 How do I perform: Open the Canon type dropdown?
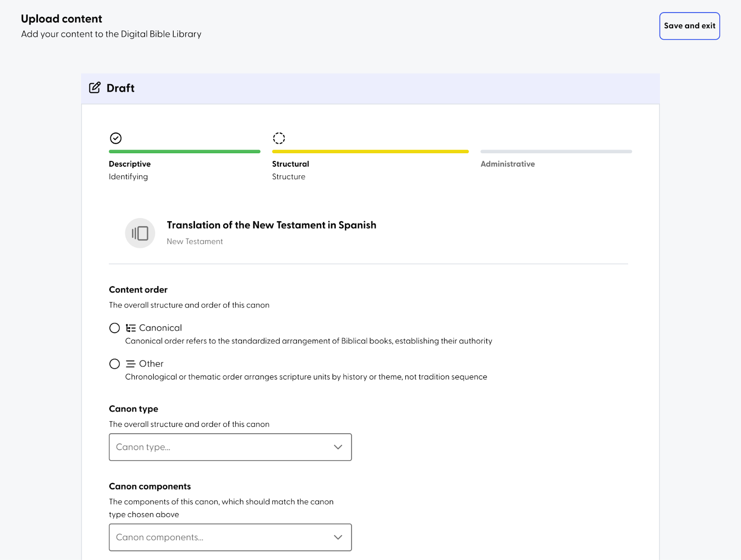pos(230,447)
